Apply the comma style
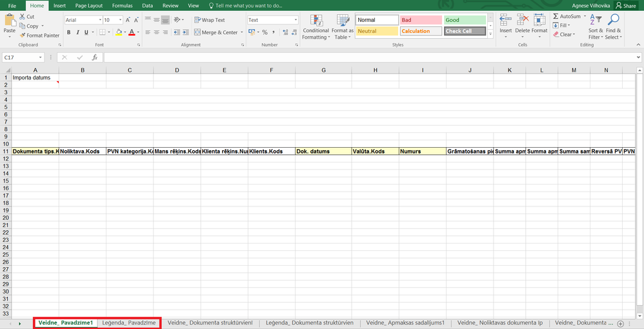 [274, 32]
